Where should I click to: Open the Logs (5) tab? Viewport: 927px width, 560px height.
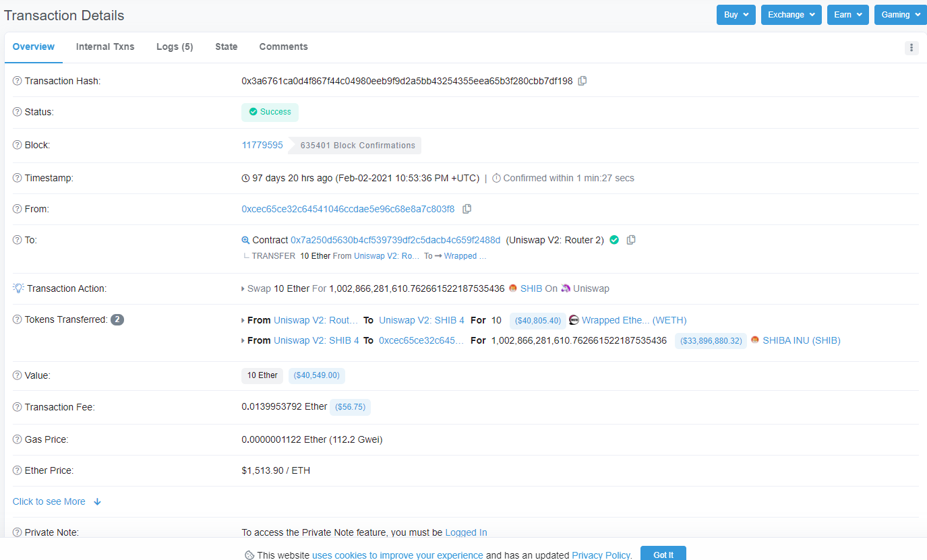(x=175, y=46)
